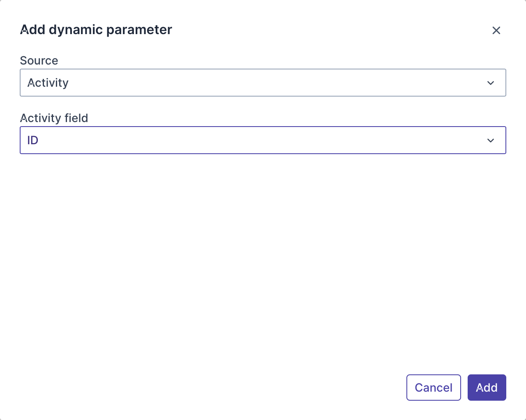Confirm adding the dynamic parameter

coord(487,388)
